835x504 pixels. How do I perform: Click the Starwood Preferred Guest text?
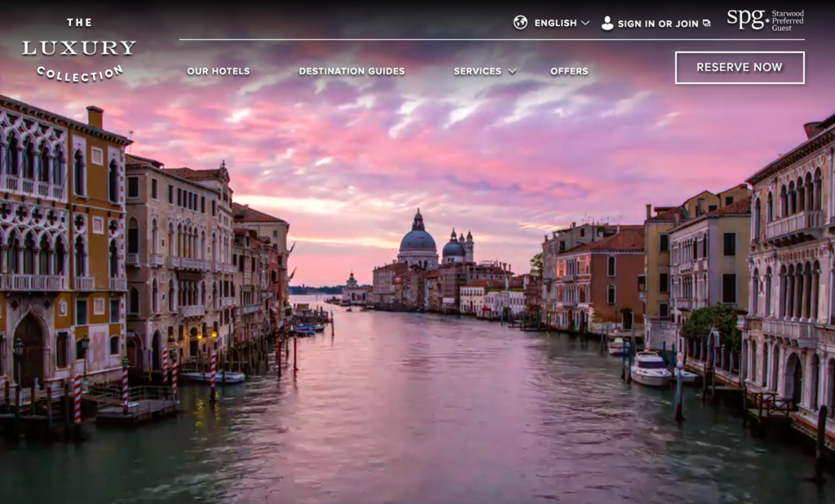coord(788,20)
